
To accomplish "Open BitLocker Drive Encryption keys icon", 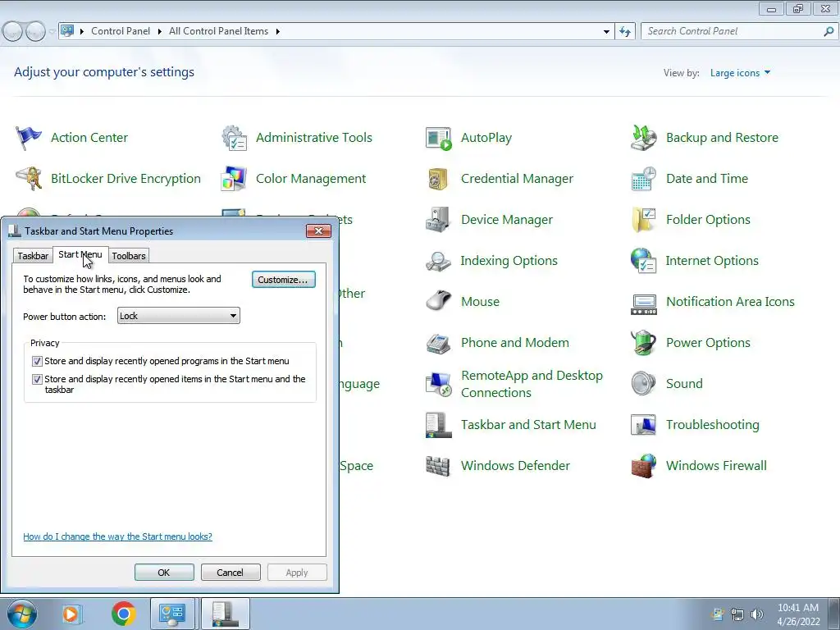I will pos(29,178).
